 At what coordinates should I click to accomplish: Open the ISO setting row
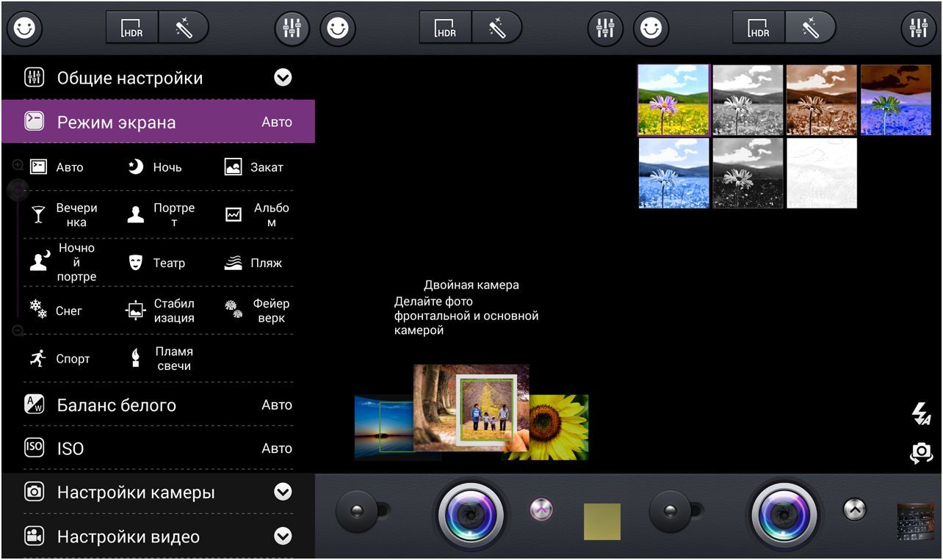(x=158, y=448)
